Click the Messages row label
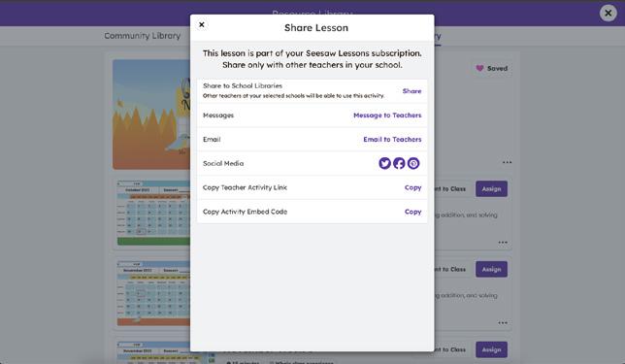Viewport: 625px width, 364px height. (x=218, y=116)
